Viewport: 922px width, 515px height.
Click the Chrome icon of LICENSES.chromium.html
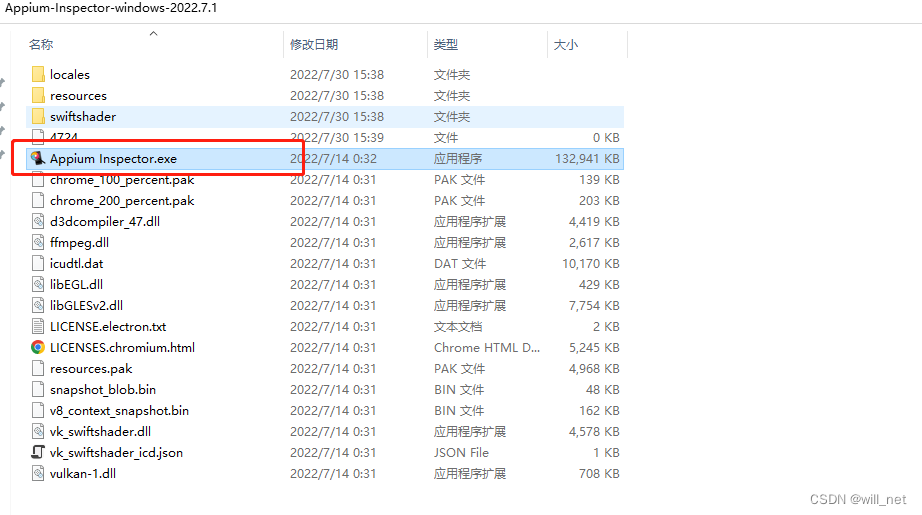click(38, 347)
